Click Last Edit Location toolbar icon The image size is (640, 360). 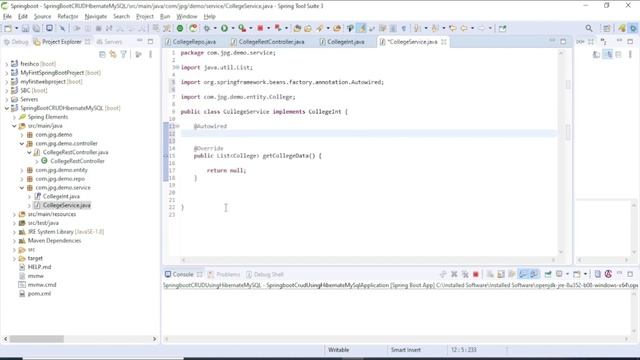click(453, 28)
